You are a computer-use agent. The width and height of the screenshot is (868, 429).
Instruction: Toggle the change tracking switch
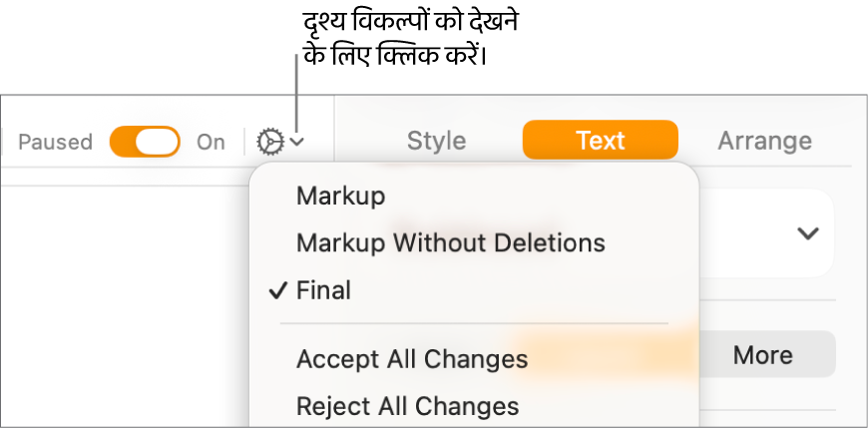tap(145, 142)
